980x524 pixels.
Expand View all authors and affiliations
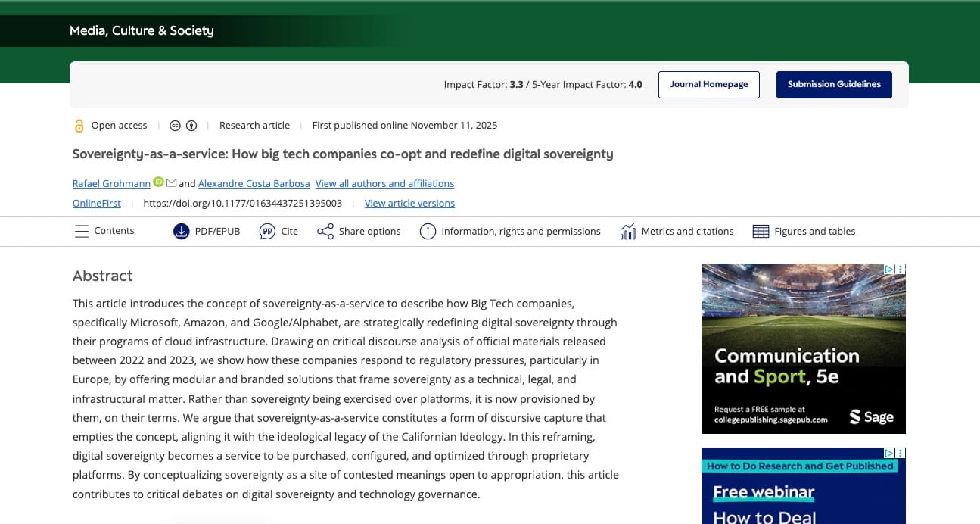384,183
